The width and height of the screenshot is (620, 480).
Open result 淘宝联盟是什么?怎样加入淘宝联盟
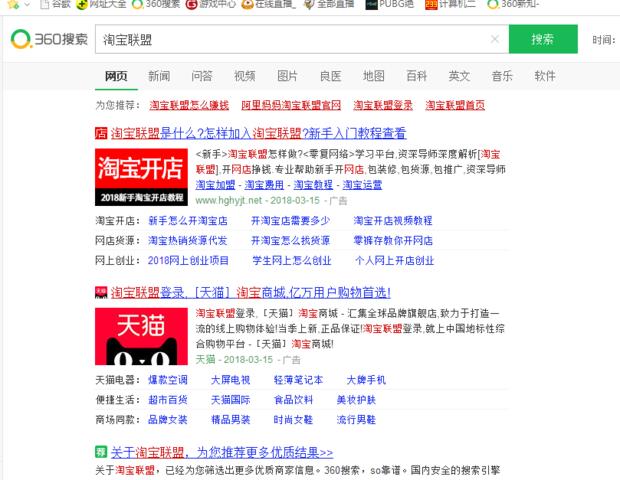point(259,133)
